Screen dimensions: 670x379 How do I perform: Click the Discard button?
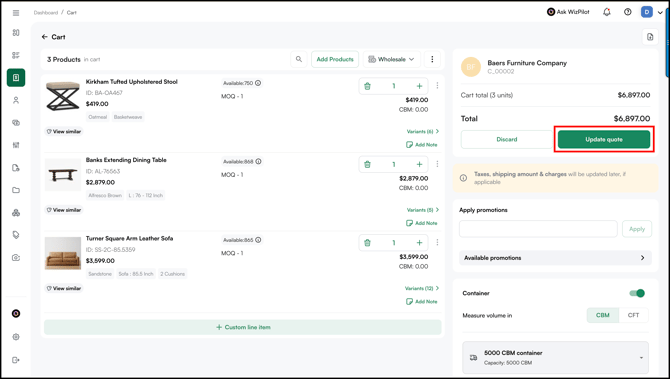pyautogui.click(x=507, y=139)
